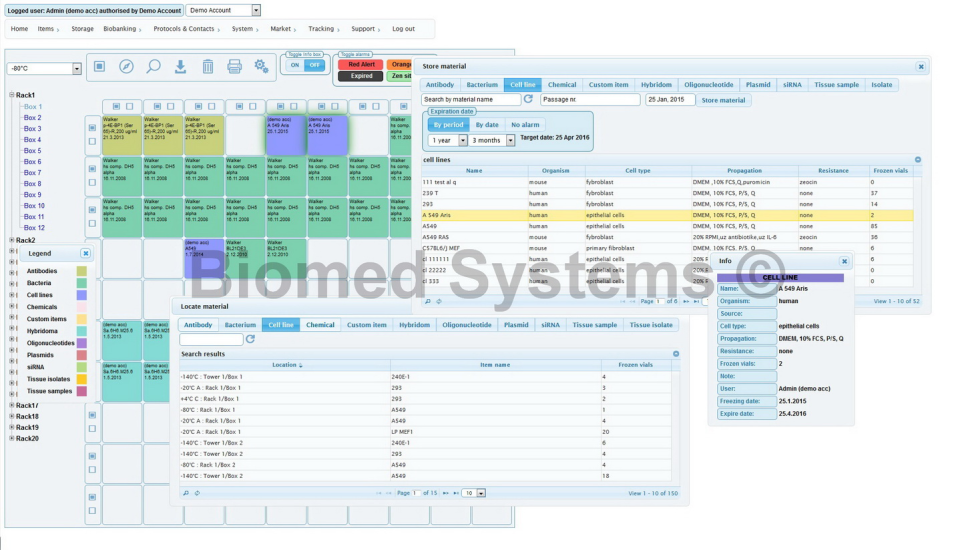Click the select-all square icon in toolbar

click(99, 66)
